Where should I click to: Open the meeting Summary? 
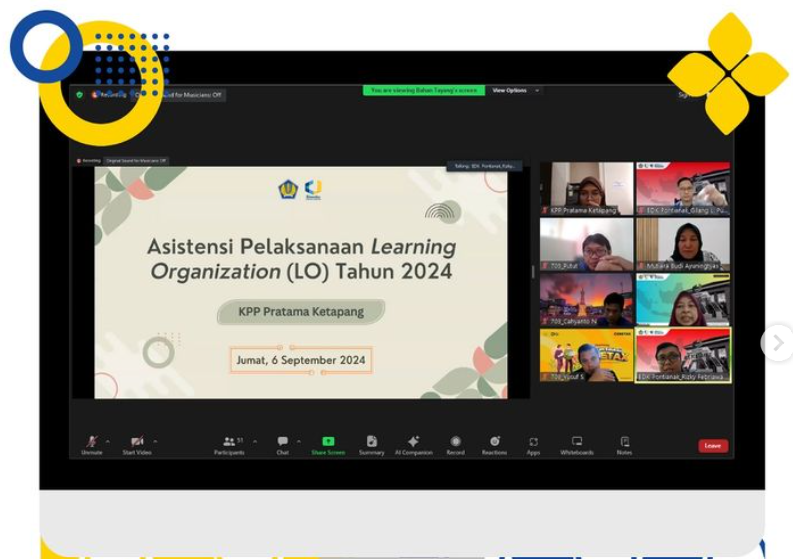[372, 445]
